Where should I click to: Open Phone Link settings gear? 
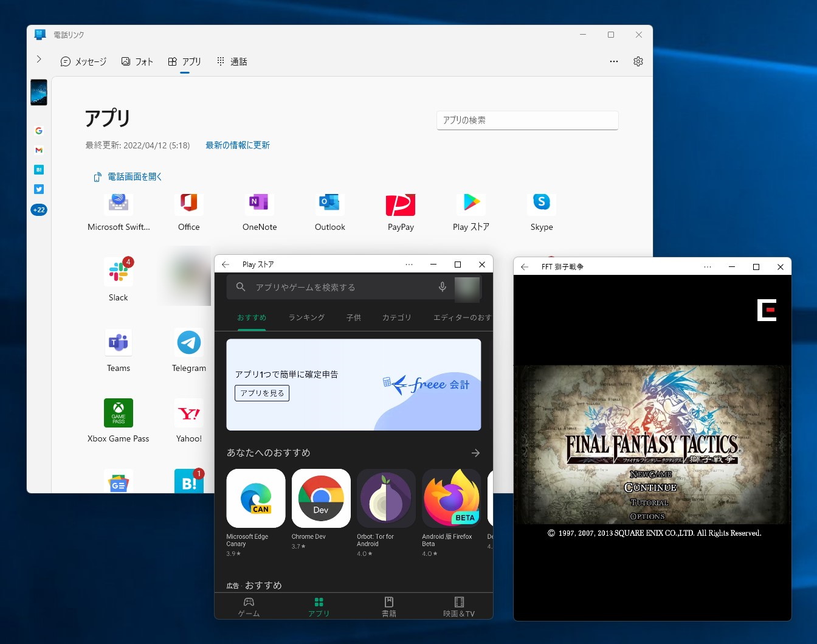point(638,61)
